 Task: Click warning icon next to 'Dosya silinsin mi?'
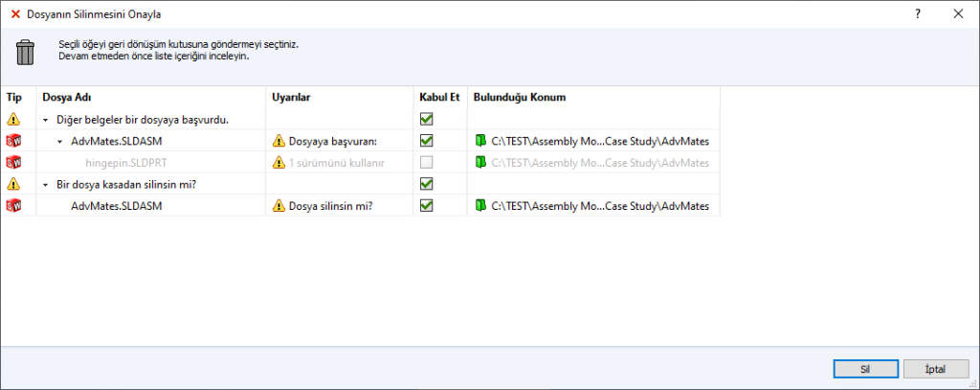tap(278, 205)
